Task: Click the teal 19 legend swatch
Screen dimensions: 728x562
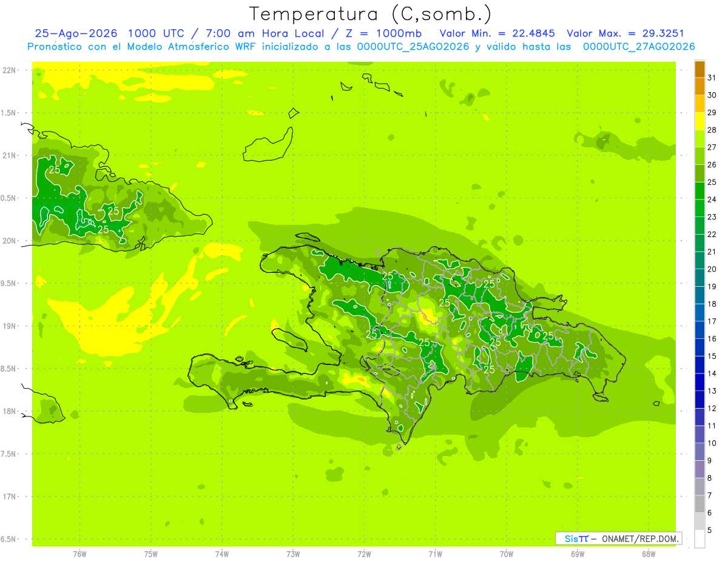Action: point(699,278)
